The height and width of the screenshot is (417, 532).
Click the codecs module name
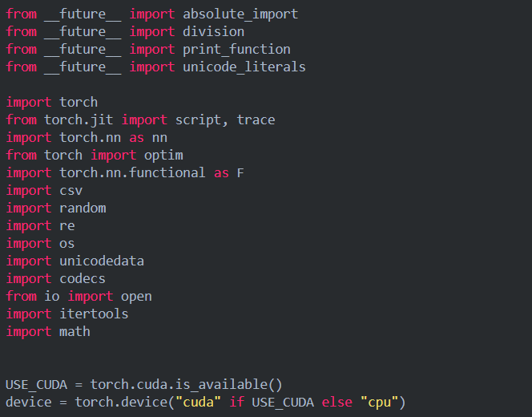pos(83,278)
